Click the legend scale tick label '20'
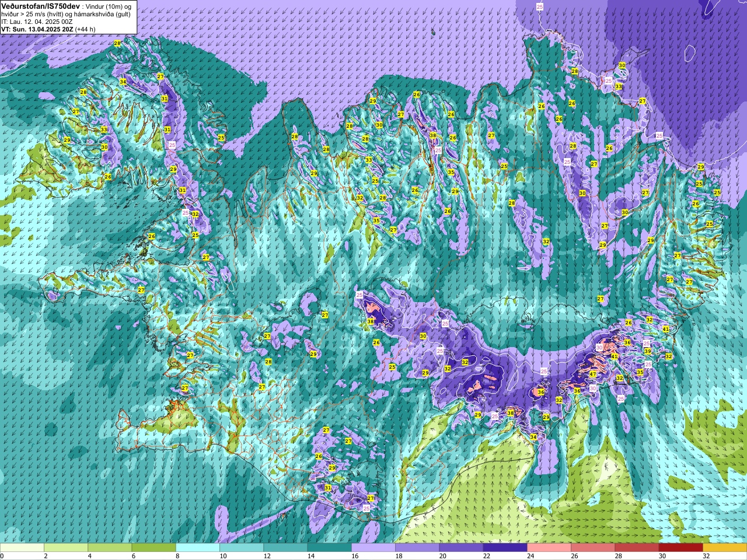 coord(442,556)
